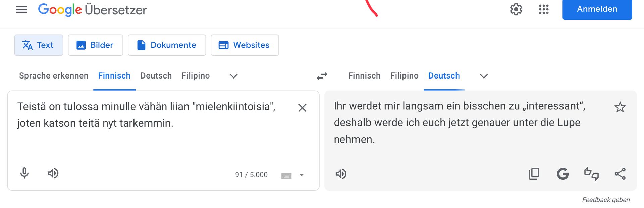Screen dimensions: 644x208
Task: Open the hamburger main menu
Action: point(21,10)
